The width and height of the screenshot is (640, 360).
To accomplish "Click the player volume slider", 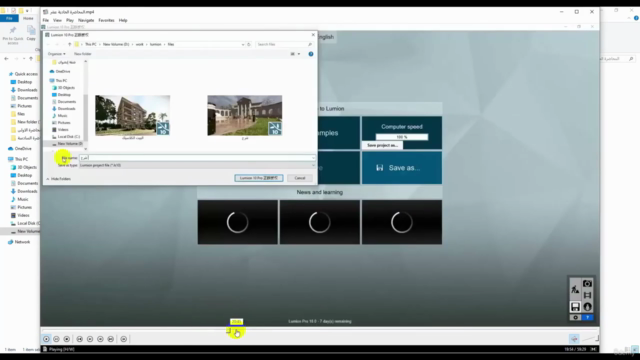I will pyautogui.click(x=590, y=338).
